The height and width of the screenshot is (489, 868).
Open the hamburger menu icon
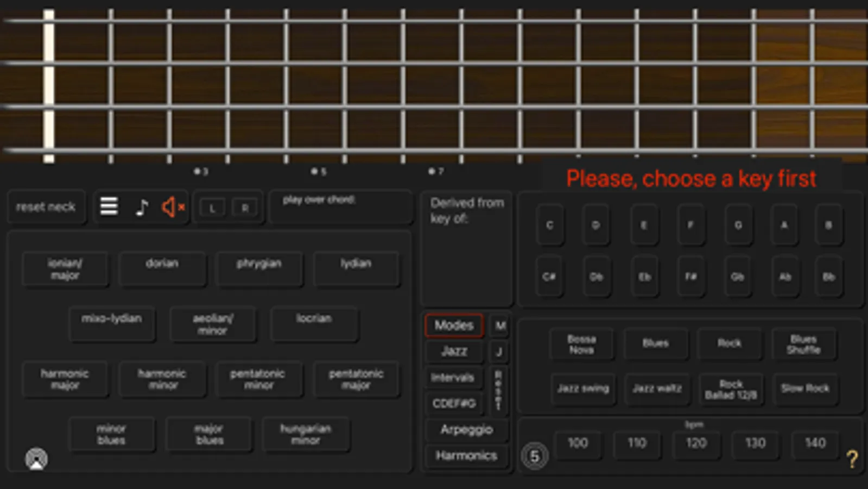pyautogui.click(x=109, y=206)
